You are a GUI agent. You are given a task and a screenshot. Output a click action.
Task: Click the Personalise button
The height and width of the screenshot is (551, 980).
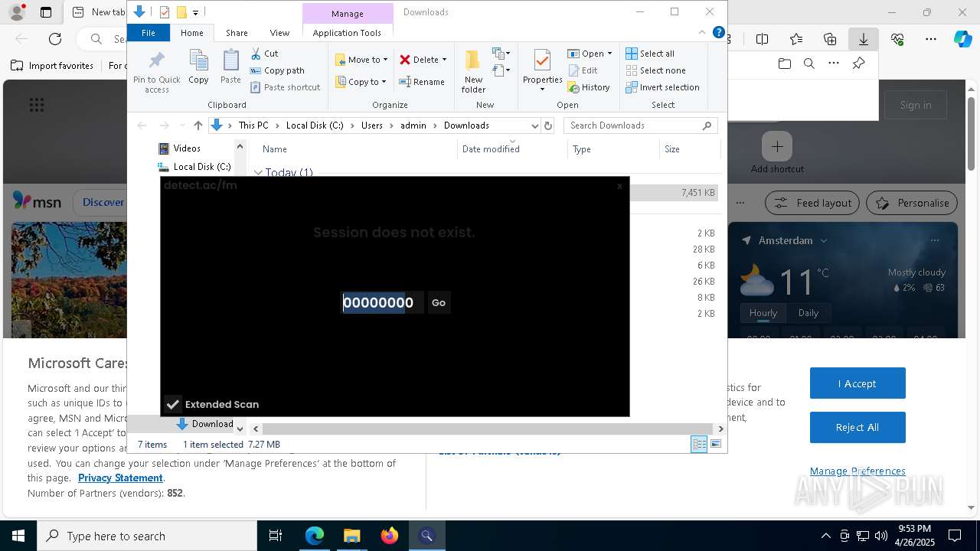click(912, 203)
